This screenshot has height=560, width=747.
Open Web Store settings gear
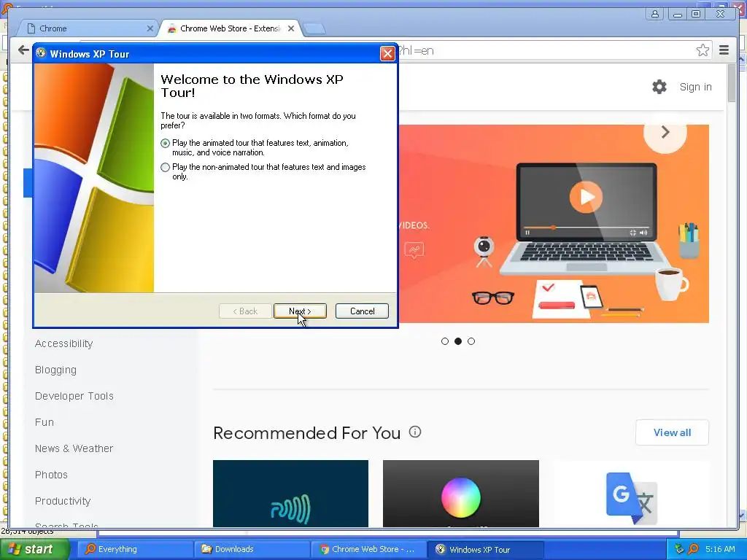[x=659, y=87]
